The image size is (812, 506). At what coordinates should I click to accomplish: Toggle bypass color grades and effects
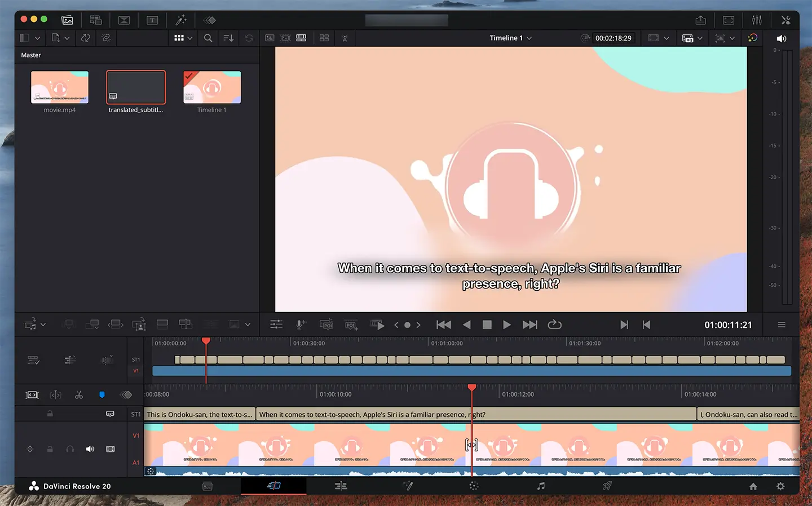click(x=752, y=38)
